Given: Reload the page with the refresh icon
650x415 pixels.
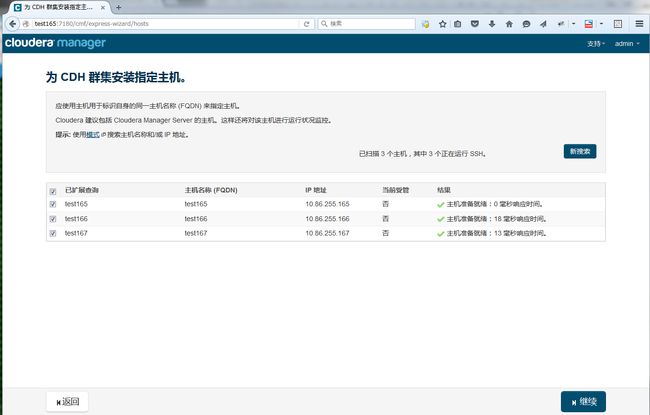Looking at the screenshot, I should click(x=306, y=24).
